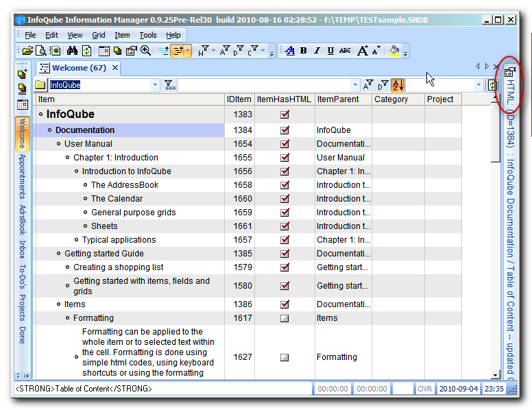Increase font size with large A
The image size is (532, 410).
coord(363,51)
